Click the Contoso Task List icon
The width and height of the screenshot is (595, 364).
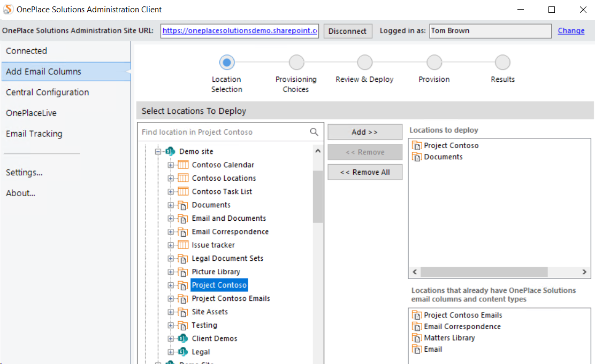click(x=183, y=191)
